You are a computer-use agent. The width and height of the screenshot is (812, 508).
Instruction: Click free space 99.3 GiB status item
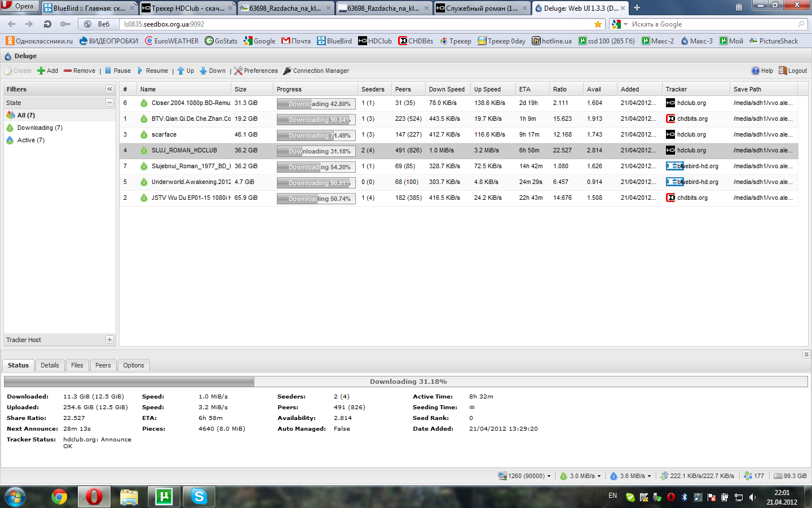(790, 476)
